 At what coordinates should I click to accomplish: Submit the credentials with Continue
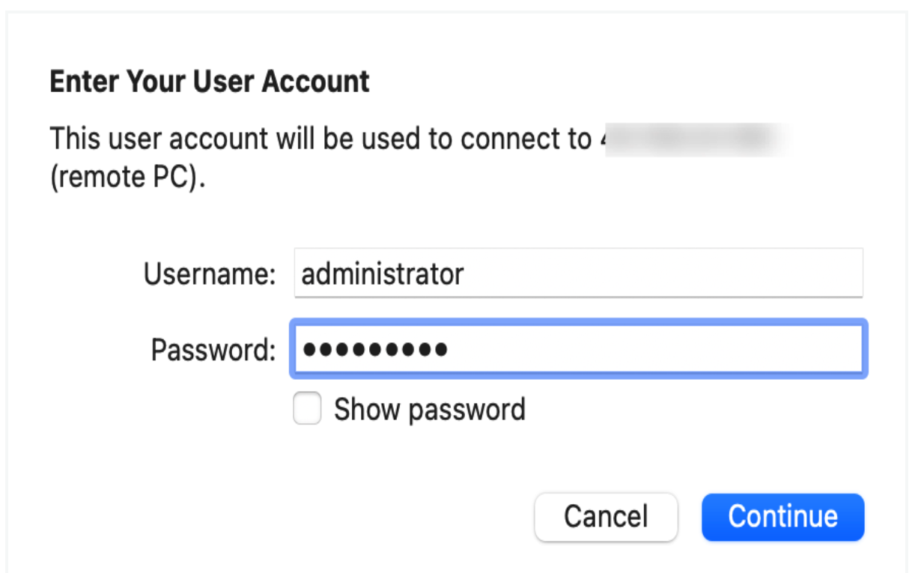[x=782, y=517]
